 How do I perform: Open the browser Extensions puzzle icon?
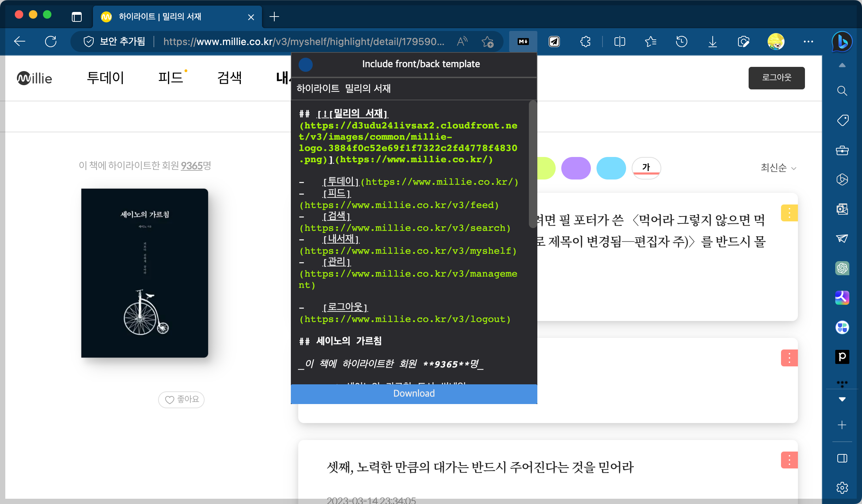coord(585,42)
